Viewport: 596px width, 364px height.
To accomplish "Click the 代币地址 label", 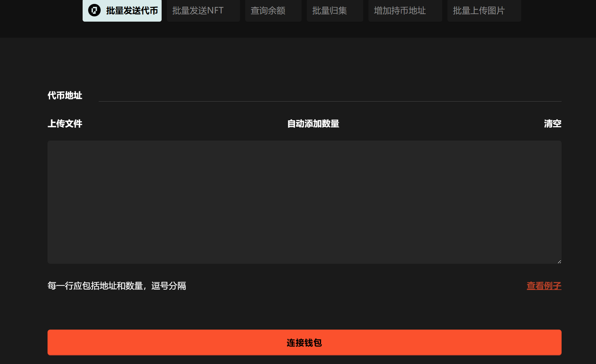I will [x=65, y=95].
